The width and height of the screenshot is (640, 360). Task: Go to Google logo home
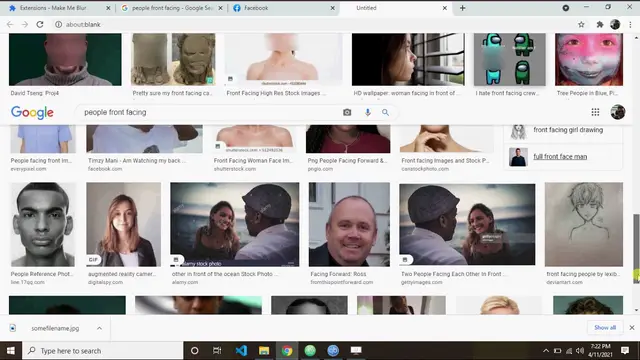(32, 112)
